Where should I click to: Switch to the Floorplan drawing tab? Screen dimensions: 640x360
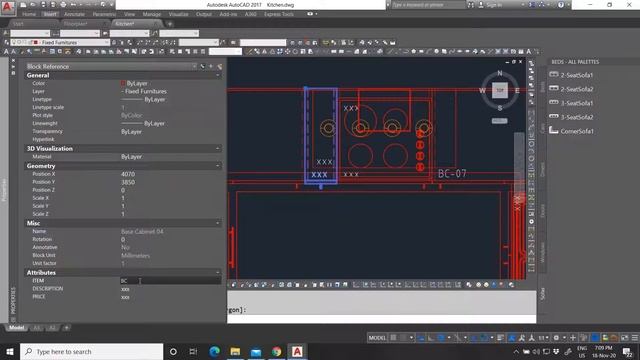(76, 24)
